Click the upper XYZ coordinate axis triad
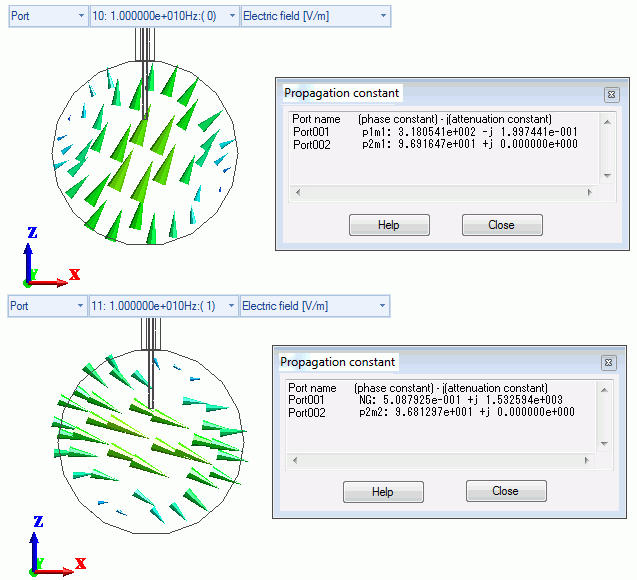 coord(45,260)
